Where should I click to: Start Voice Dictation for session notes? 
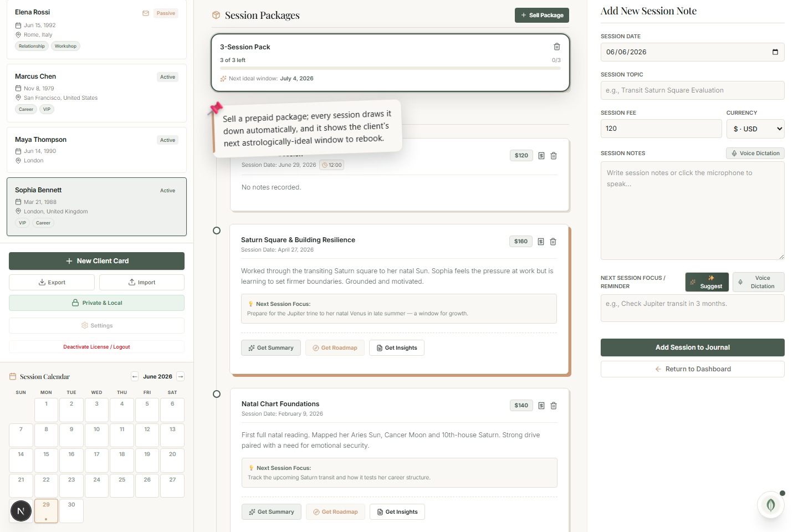point(755,154)
